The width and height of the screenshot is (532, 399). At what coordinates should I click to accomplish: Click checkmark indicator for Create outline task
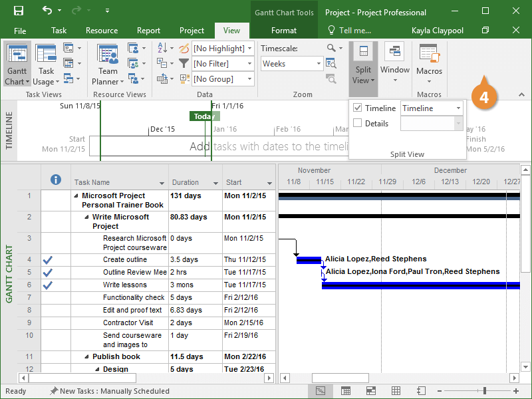pos(47,260)
